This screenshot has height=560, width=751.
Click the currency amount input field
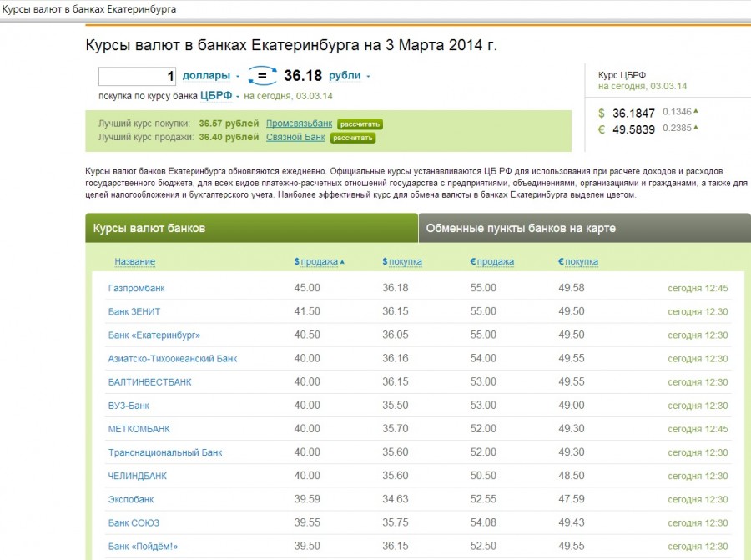[137, 76]
